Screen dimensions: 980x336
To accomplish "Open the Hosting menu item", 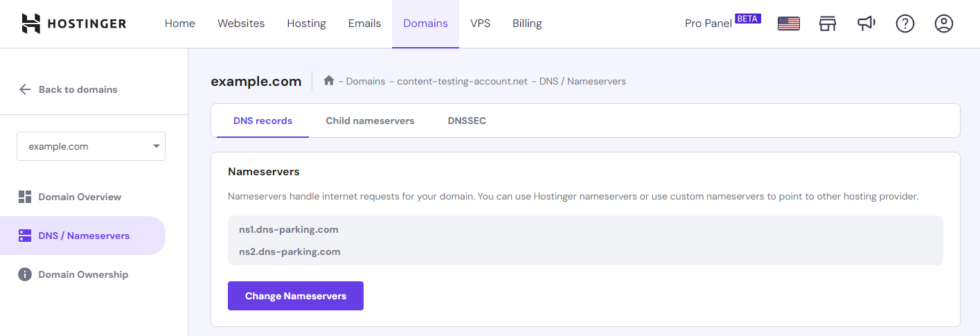I will 306,24.
